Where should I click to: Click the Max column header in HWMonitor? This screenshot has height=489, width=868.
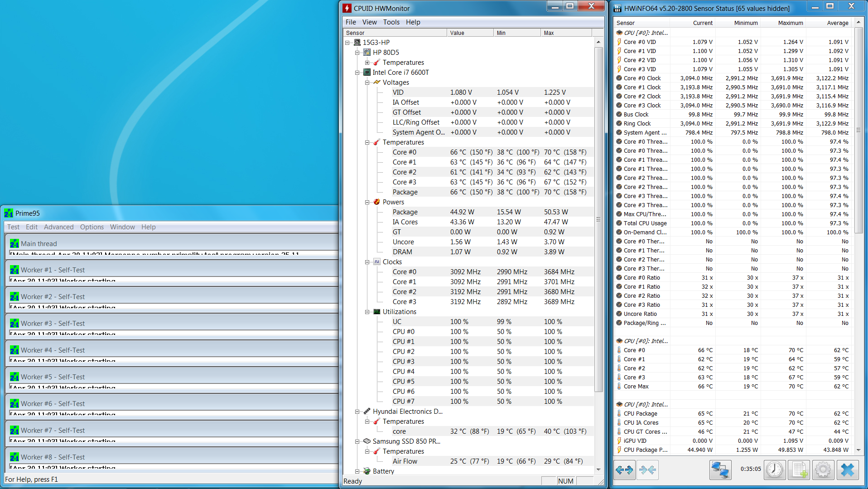[x=566, y=33]
